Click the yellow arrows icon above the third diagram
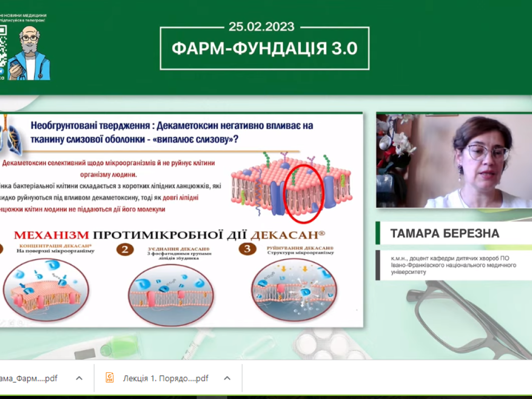 pyautogui.click(x=284, y=269)
